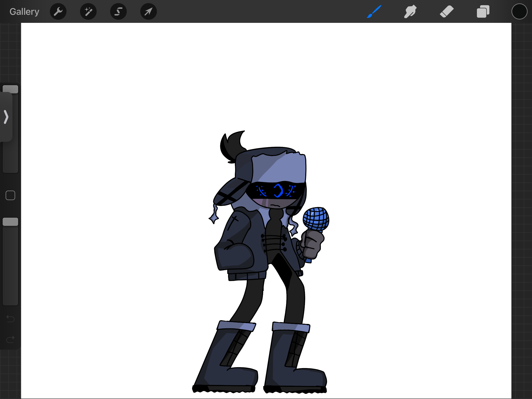532x399 pixels.
Task: Expand the sidebar chevron tab
Action: tap(6, 117)
